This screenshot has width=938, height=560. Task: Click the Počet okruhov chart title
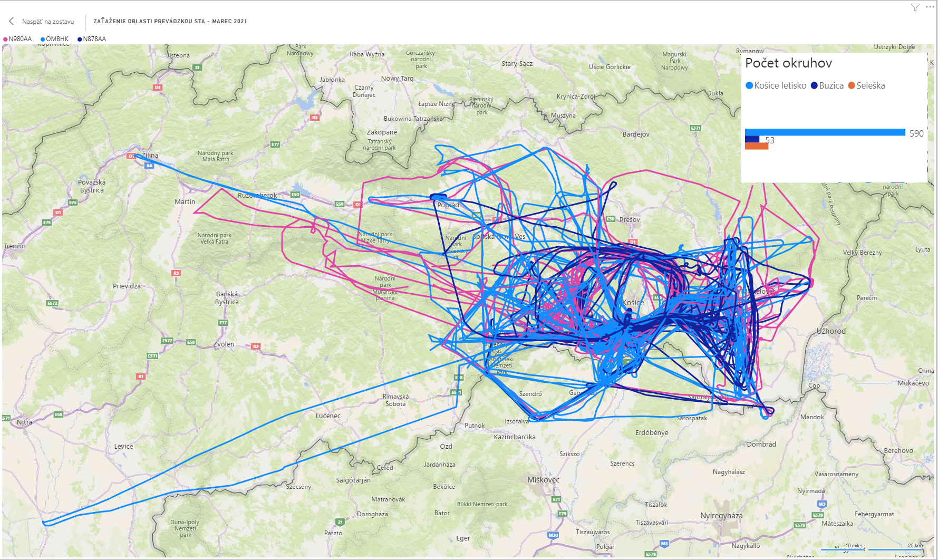click(788, 63)
